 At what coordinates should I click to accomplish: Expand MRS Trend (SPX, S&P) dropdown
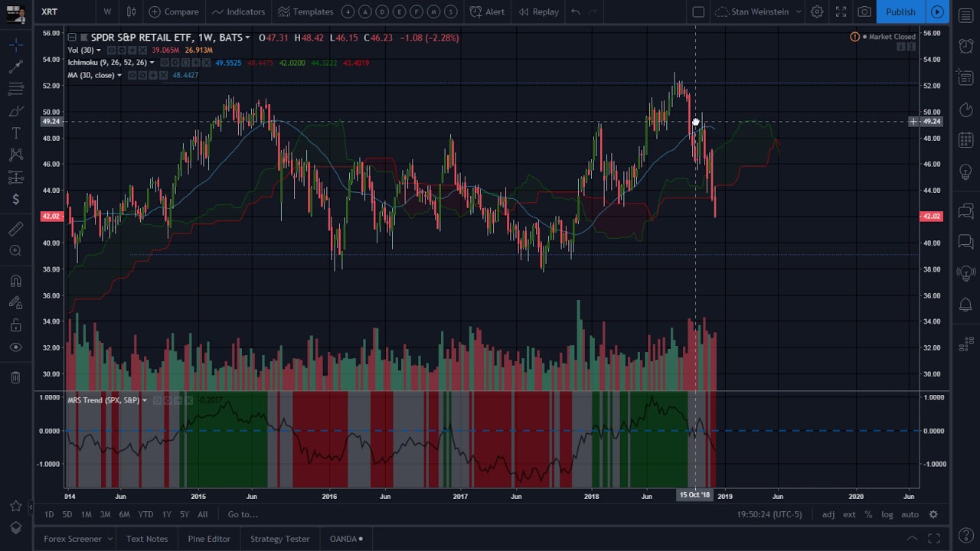click(144, 400)
